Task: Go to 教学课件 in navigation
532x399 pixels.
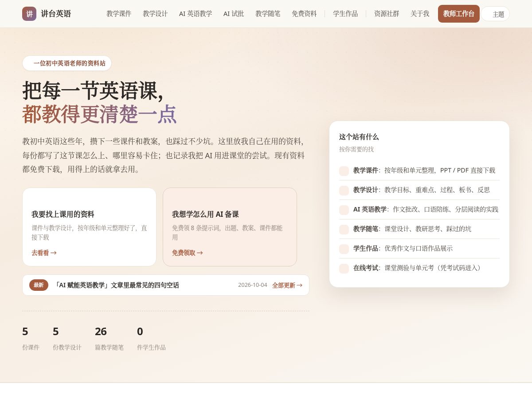Action: click(119, 14)
